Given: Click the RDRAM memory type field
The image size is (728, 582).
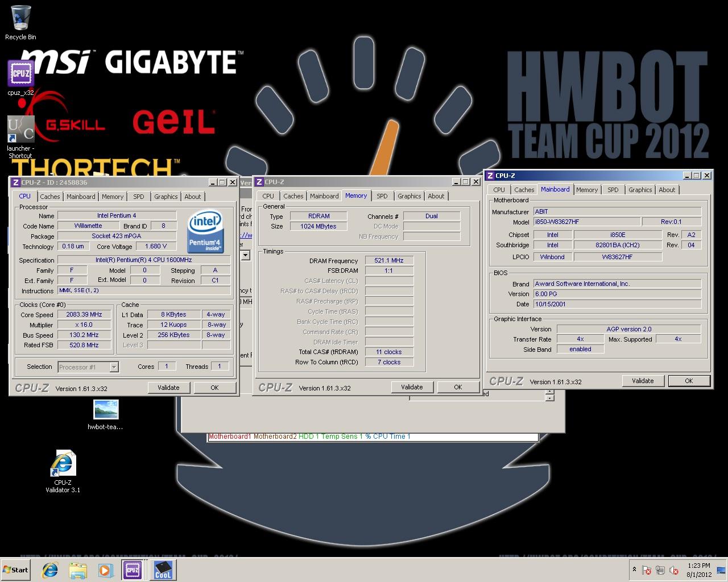Looking at the screenshot, I should tap(318, 216).
